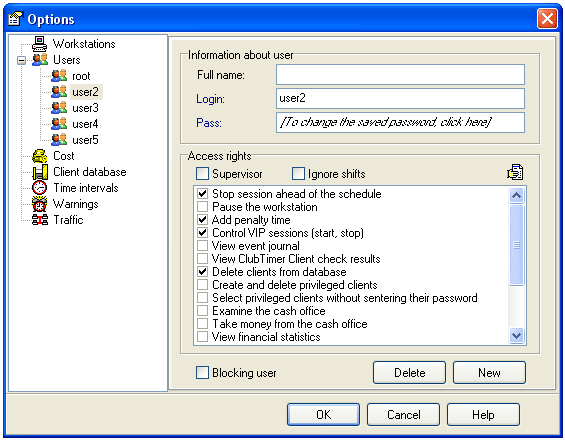Click the Delete button
Screen dimensions: 565x441
[409, 373]
